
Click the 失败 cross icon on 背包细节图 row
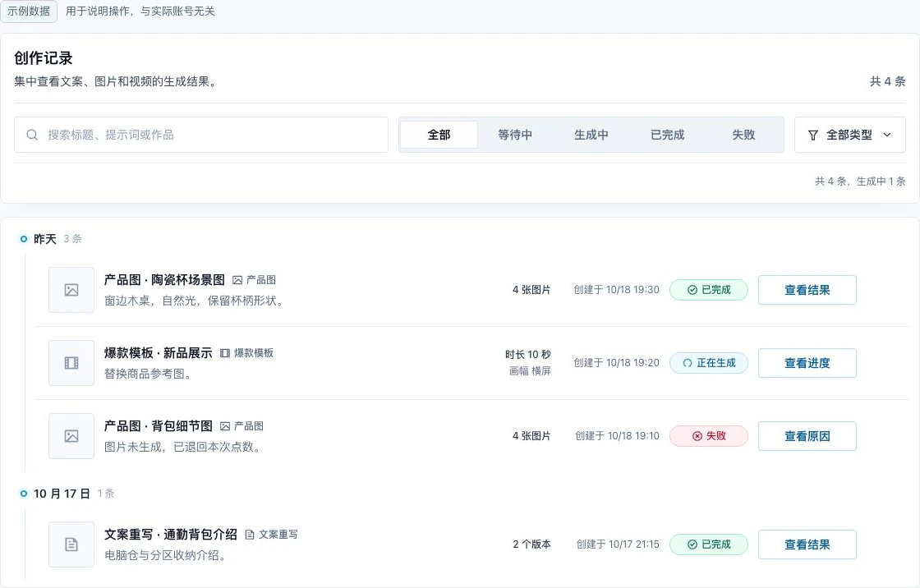coord(697,436)
